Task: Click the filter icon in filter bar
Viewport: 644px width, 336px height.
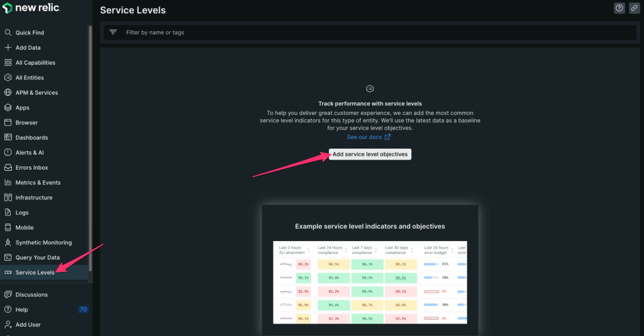Action: click(x=113, y=32)
